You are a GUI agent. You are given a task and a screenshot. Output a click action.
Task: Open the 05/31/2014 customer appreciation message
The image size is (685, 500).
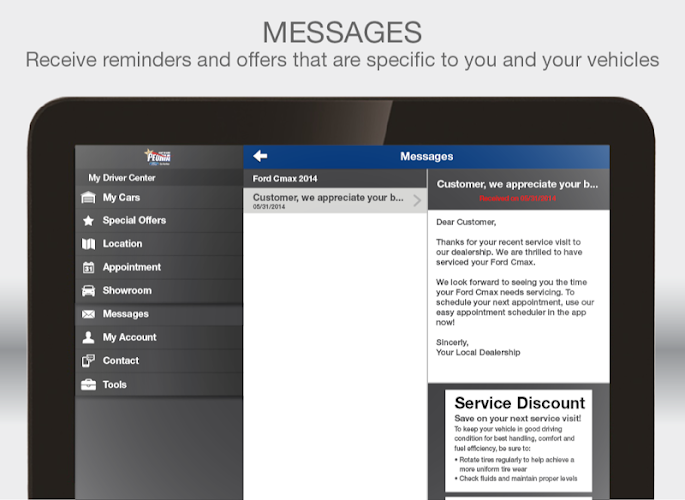(335, 200)
